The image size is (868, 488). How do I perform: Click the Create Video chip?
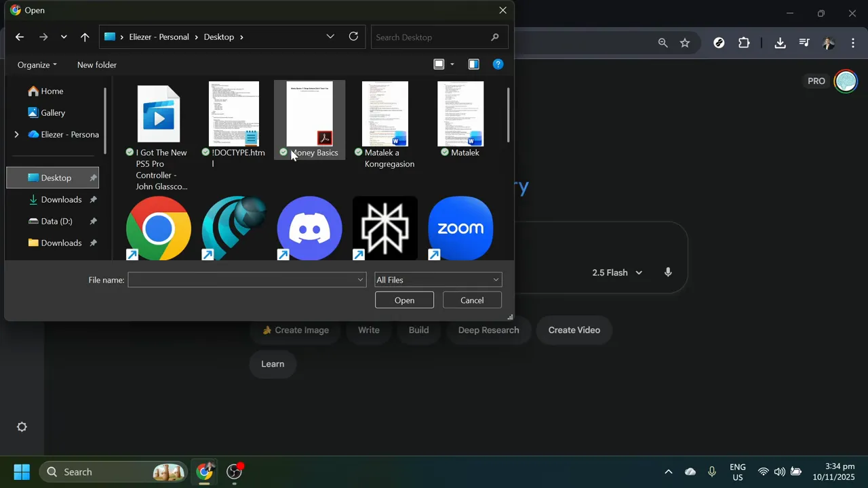coord(574,330)
